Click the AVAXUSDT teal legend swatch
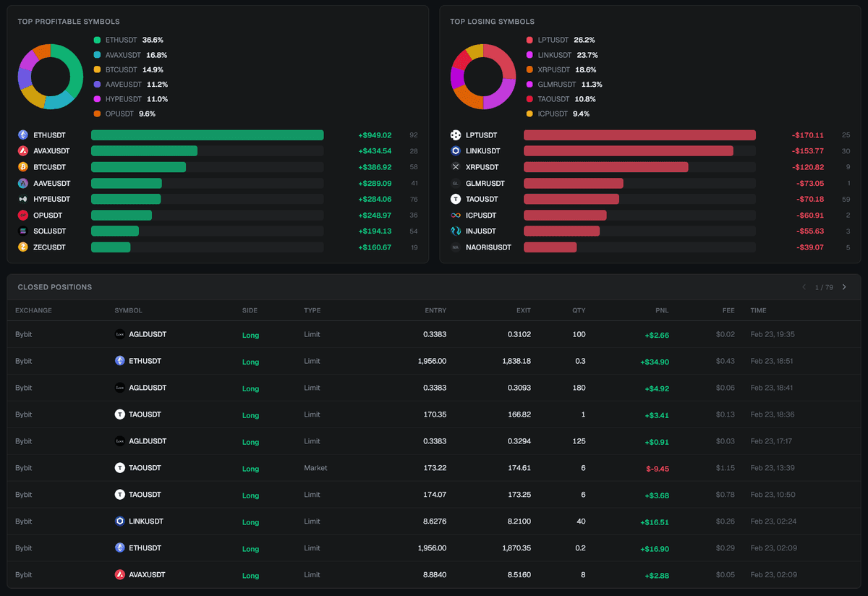The width and height of the screenshot is (868, 596). coord(97,55)
